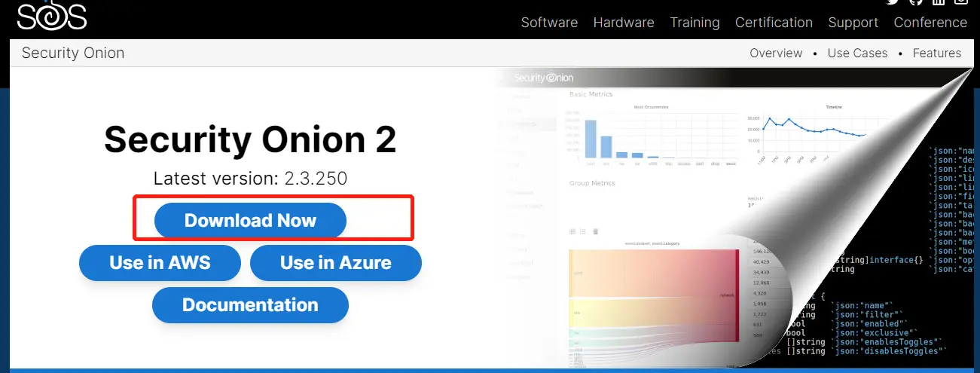Click the Security Onion logo in dashboard preview

(544, 78)
